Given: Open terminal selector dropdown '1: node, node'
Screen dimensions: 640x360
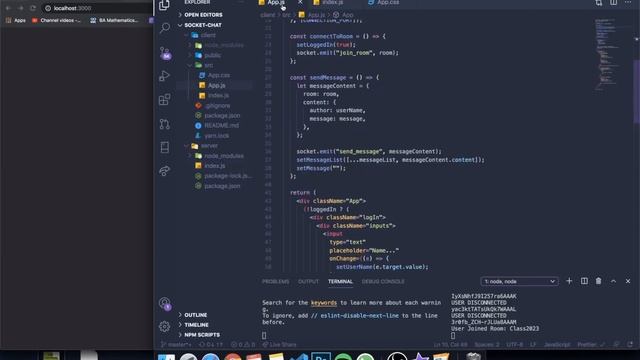Looking at the screenshot, I should point(519,282).
